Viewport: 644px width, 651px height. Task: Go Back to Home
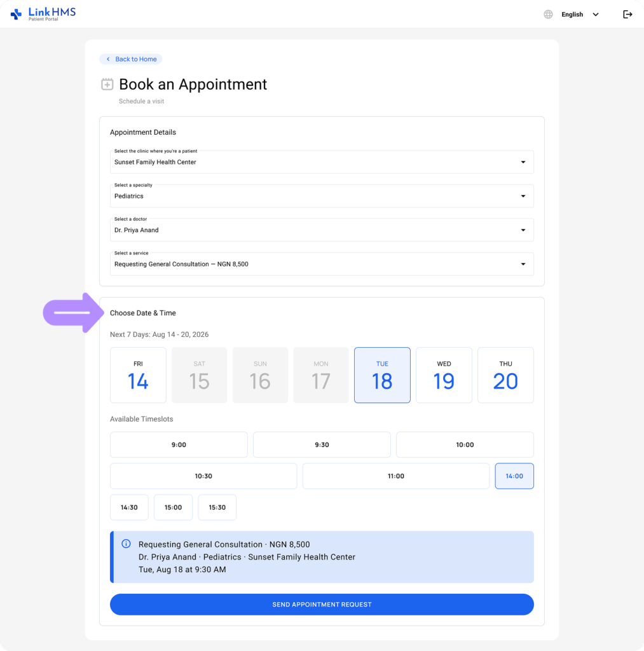[x=131, y=59]
